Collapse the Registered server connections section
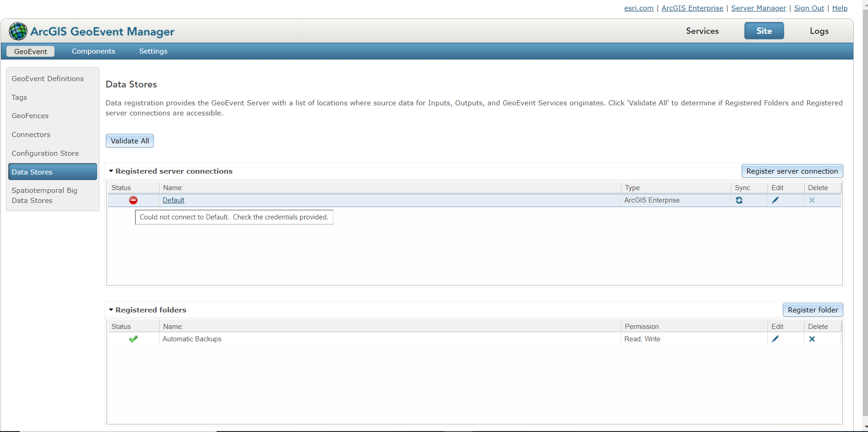 (111, 171)
